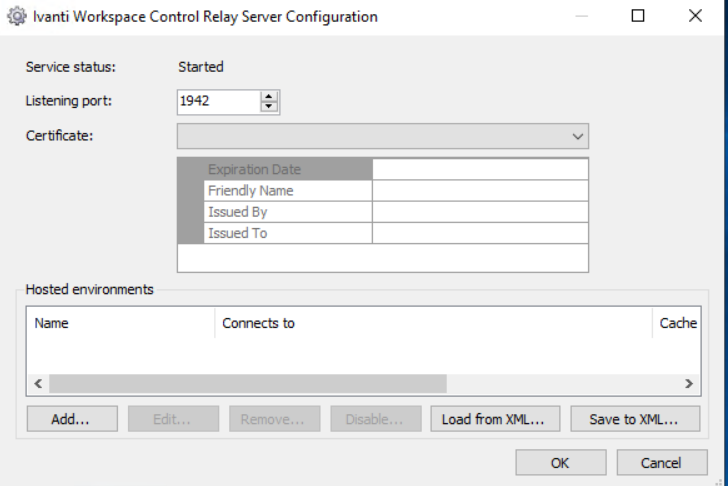Click the Cache column header
The image size is (728, 486).
coord(677,323)
